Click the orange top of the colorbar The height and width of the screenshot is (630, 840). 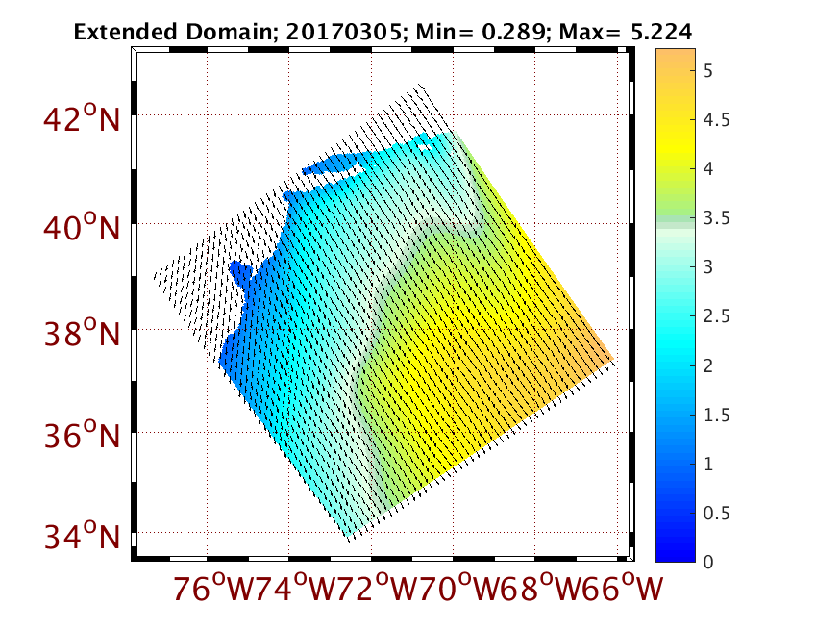[x=676, y=60]
